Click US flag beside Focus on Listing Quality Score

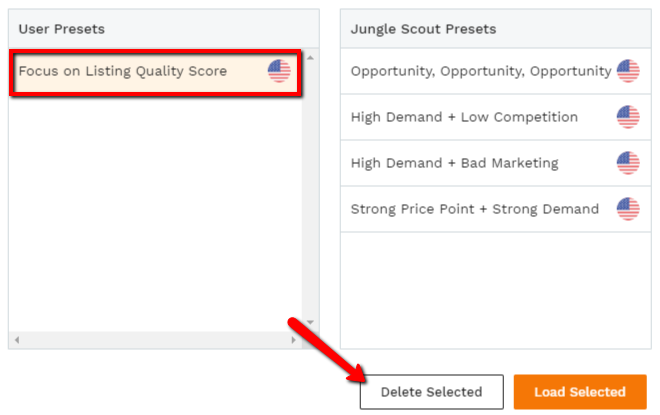pos(279,71)
